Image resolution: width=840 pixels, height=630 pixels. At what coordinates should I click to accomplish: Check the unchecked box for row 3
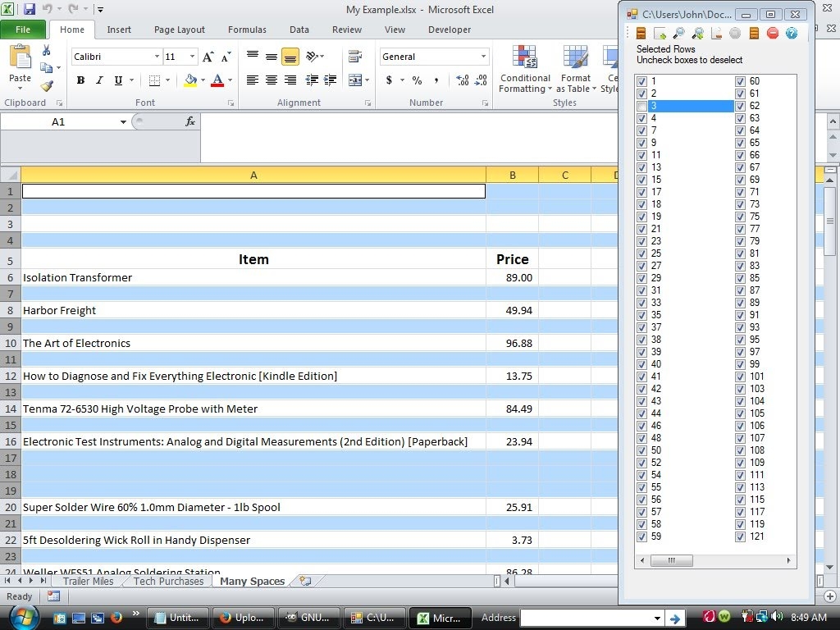point(641,106)
